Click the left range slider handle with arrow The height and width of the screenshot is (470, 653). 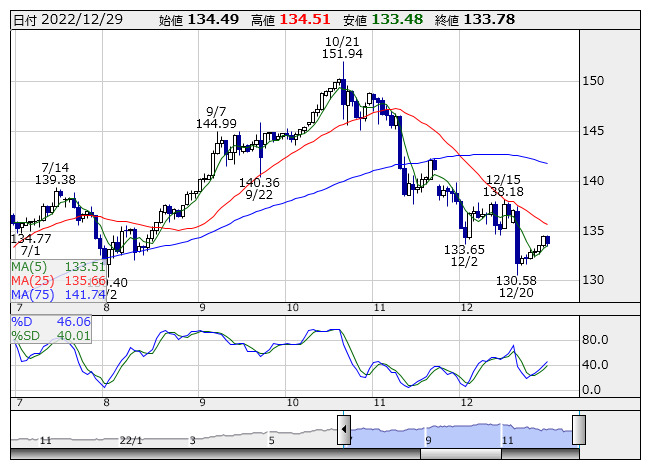(x=344, y=430)
